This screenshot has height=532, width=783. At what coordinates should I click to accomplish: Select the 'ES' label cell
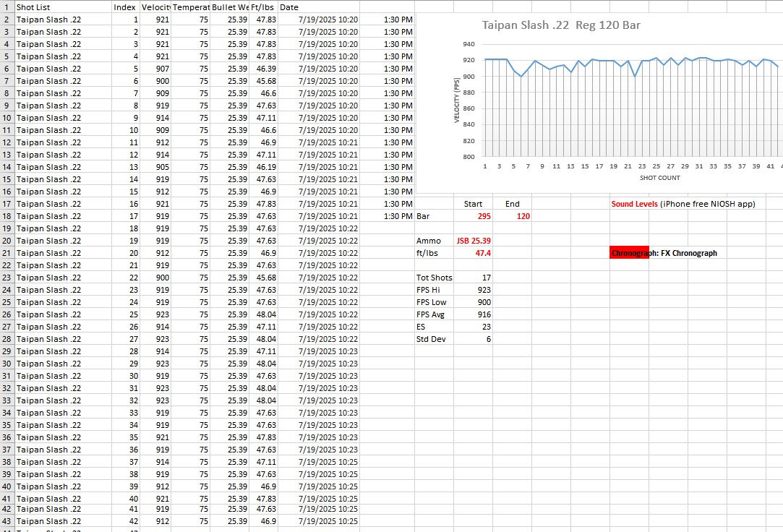[434, 327]
